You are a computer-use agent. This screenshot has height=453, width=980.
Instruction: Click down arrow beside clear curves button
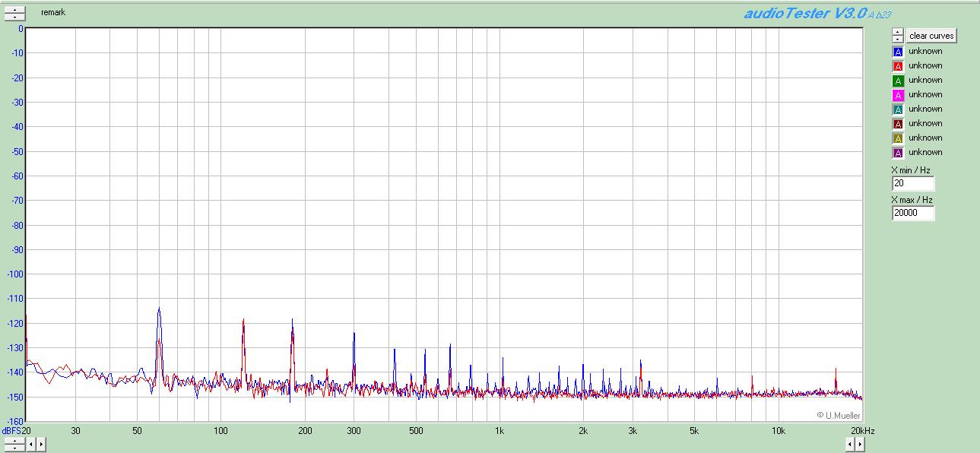click(x=898, y=40)
